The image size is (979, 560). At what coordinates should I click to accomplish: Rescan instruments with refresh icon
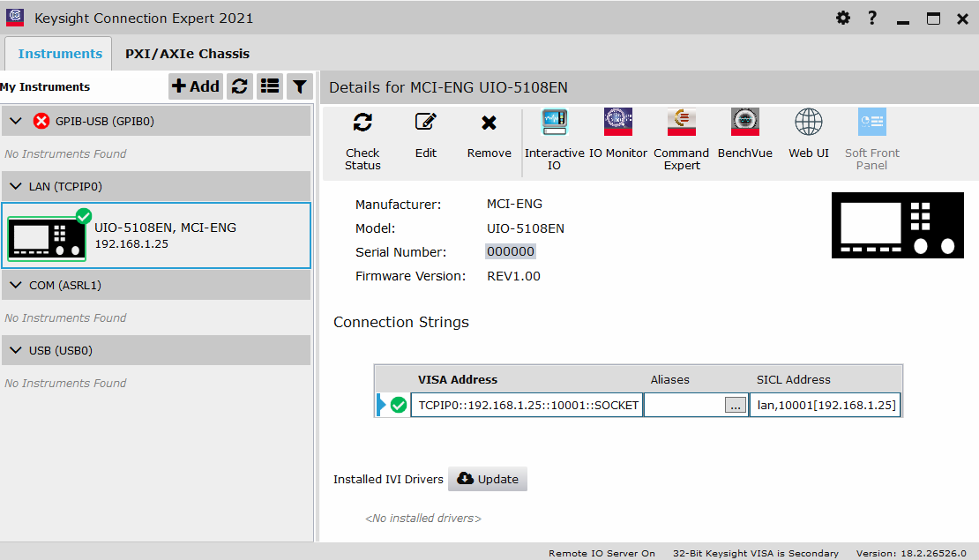[240, 86]
